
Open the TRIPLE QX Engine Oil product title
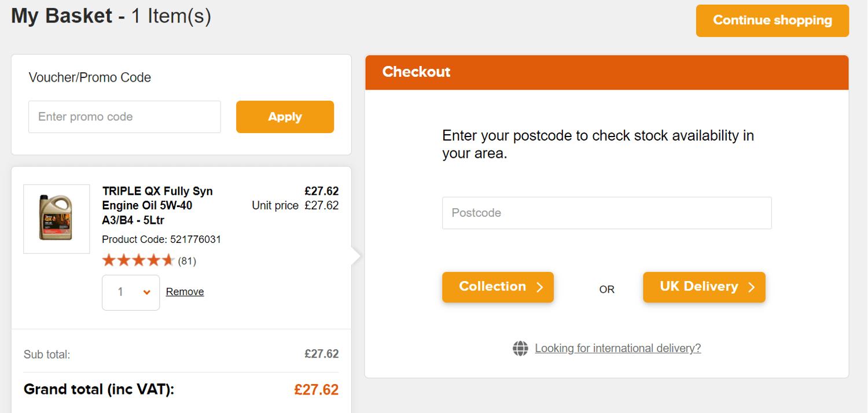[157, 205]
